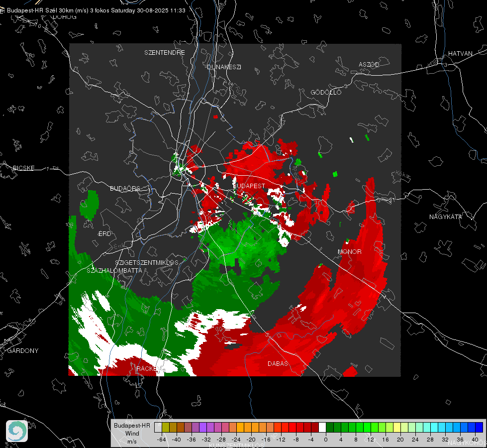Click the 24 legend value
The image size is (487, 448).
[x=415, y=440]
